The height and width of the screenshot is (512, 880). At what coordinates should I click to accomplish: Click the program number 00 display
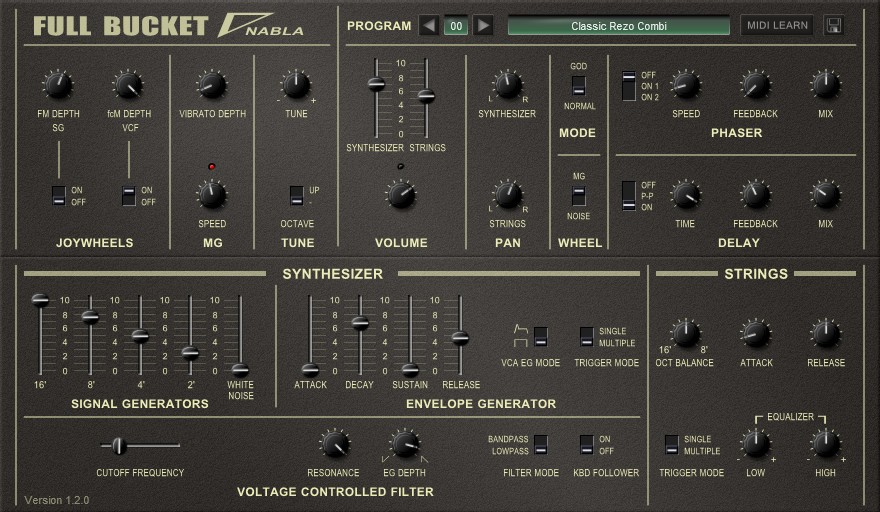(456, 26)
